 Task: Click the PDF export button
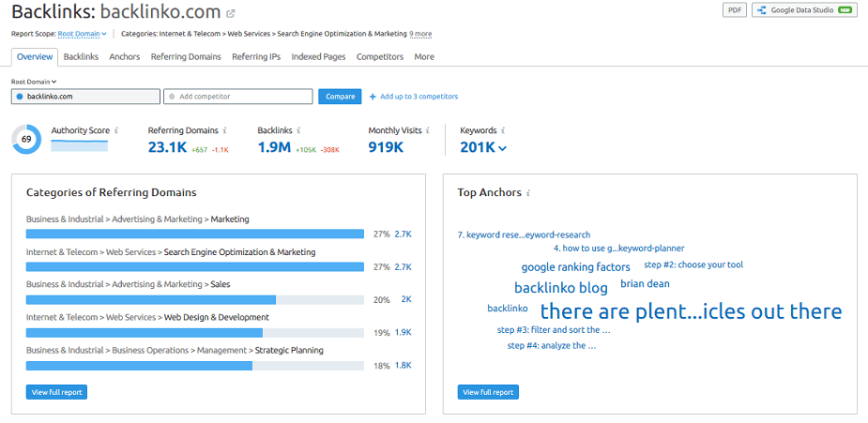[x=735, y=10]
